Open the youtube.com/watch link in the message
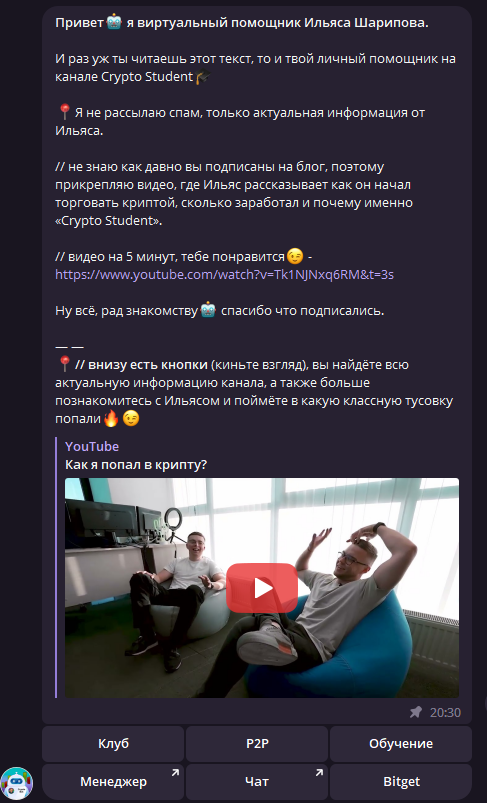Screen dimensions: 487x803 [224, 274]
